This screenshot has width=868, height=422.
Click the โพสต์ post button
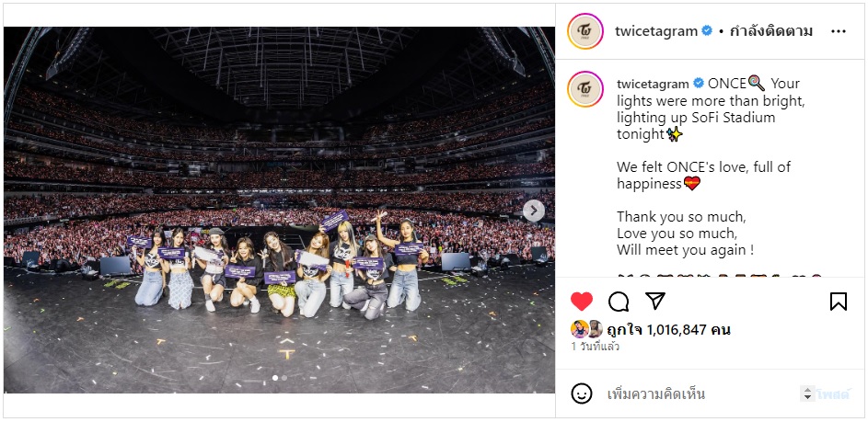click(x=831, y=394)
